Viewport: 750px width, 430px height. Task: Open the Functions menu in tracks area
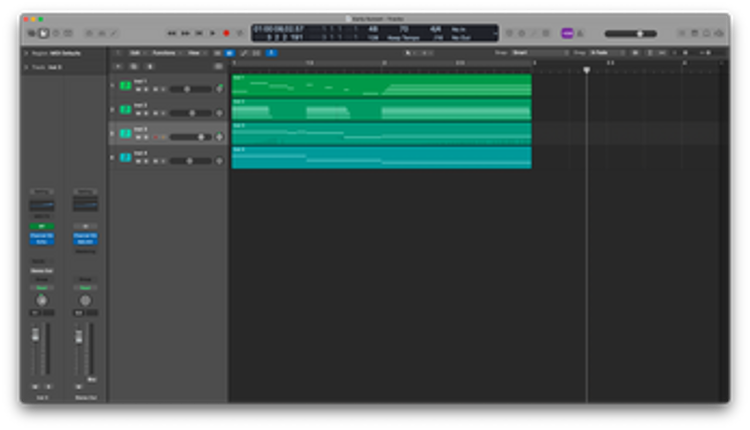point(163,52)
